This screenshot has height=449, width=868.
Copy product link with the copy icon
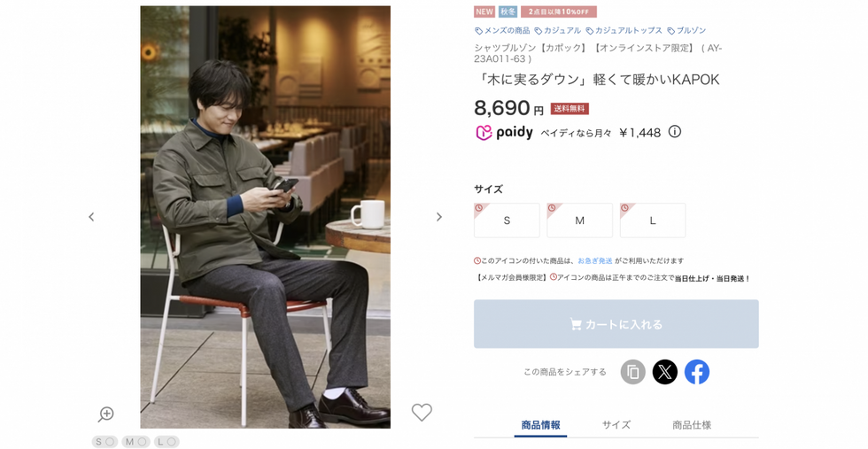pos(632,372)
